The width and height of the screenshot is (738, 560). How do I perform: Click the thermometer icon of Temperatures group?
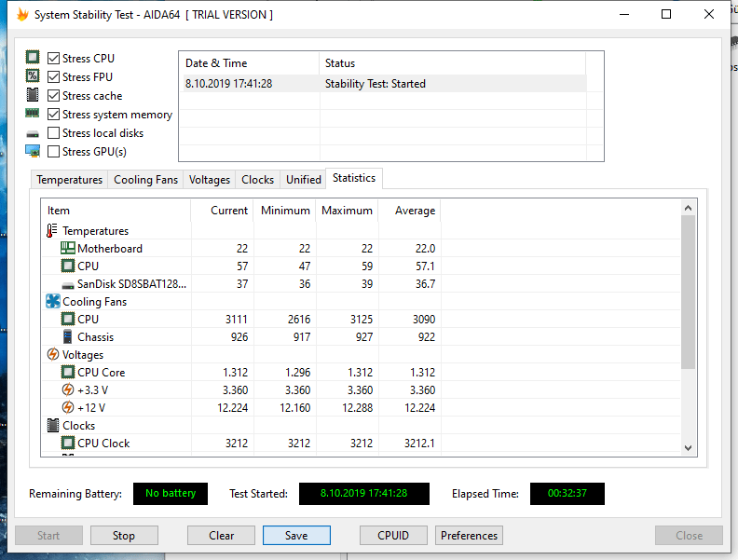[52, 230]
